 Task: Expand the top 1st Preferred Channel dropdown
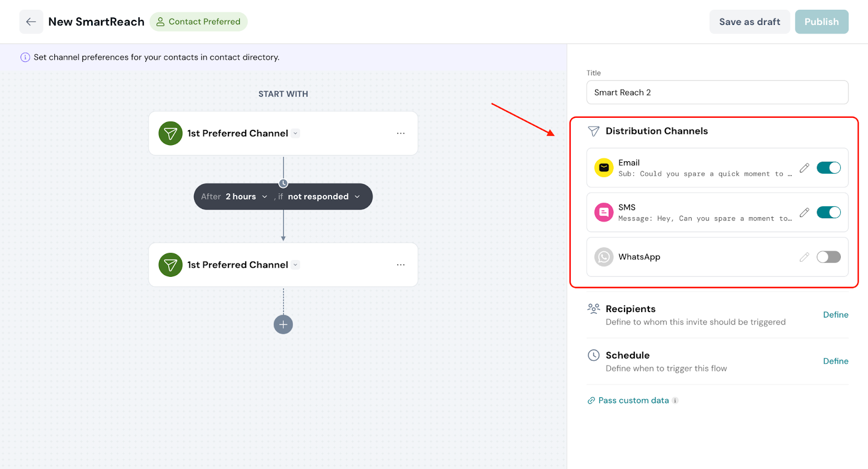click(x=296, y=134)
